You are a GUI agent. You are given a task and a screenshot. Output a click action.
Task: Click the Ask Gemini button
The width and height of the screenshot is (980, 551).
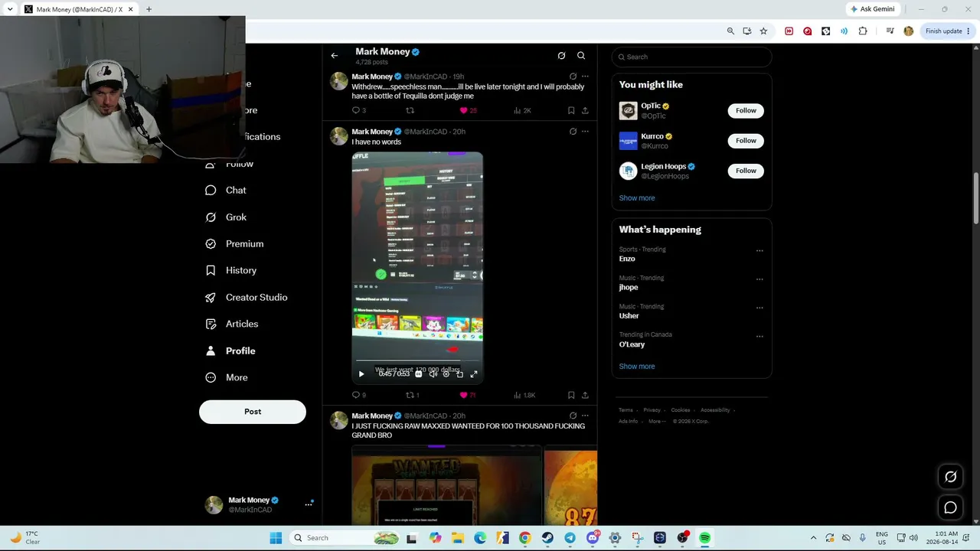[x=872, y=9]
